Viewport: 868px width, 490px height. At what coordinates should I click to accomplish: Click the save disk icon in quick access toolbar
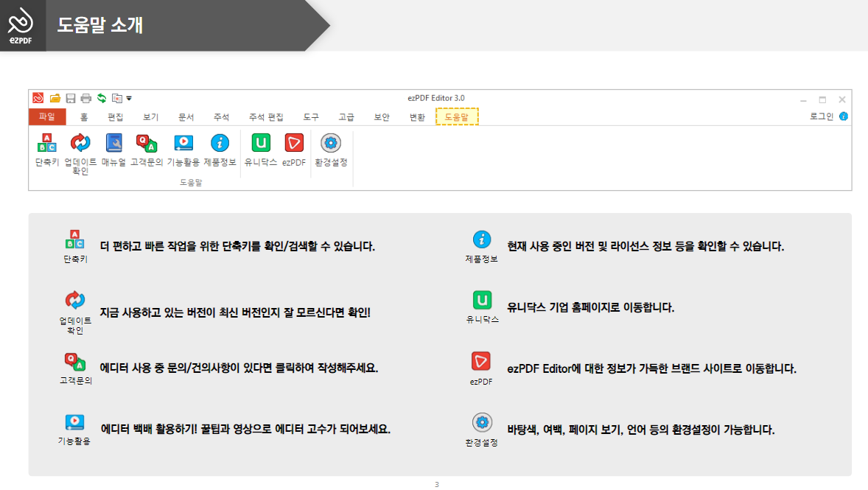pyautogui.click(x=69, y=97)
